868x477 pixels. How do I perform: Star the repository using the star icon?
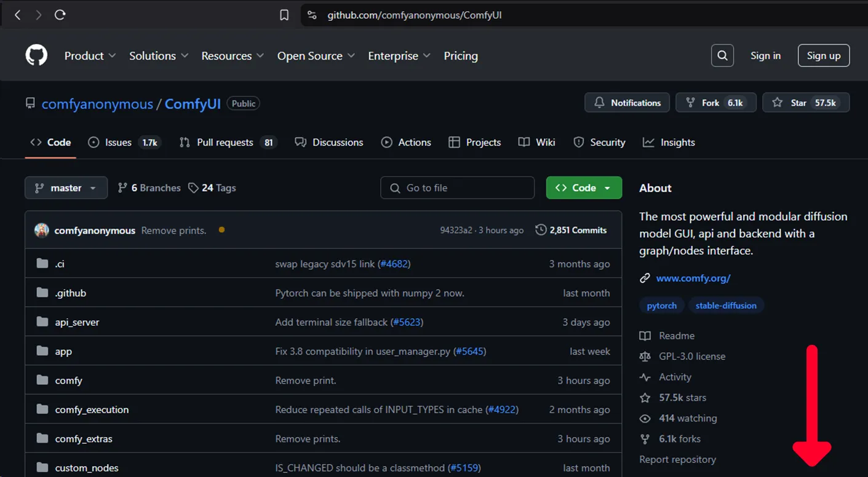pyautogui.click(x=778, y=103)
